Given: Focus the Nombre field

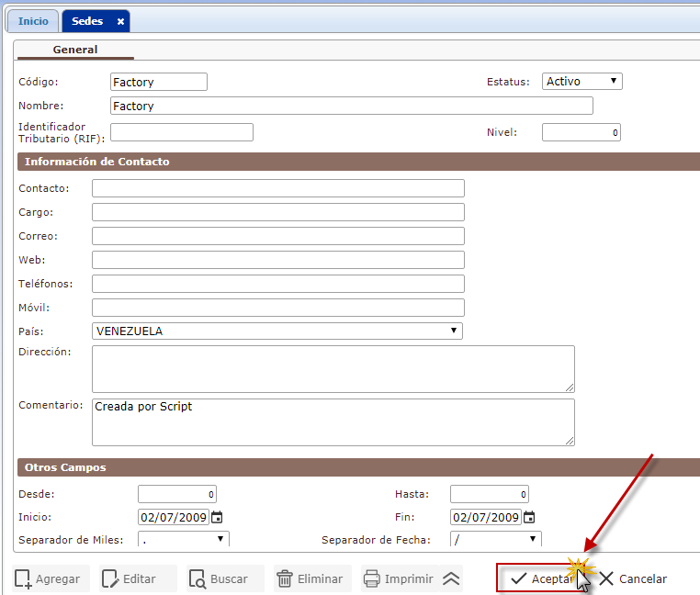Looking at the screenshot, I should click(351, 106).
